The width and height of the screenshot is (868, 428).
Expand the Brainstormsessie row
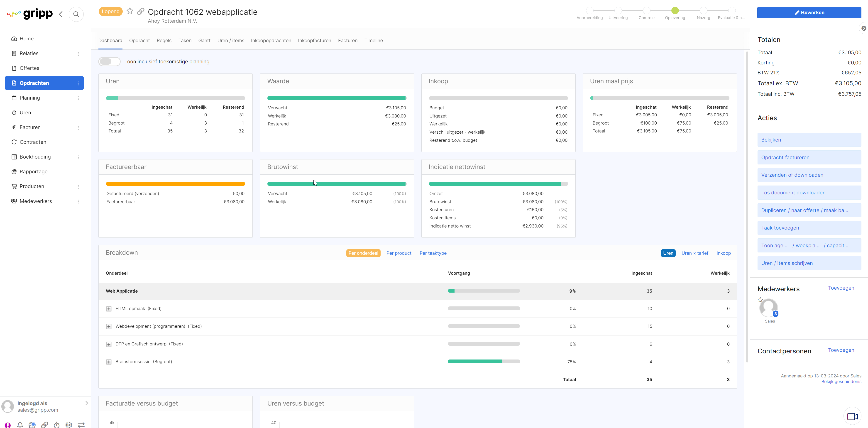(109, 362)
